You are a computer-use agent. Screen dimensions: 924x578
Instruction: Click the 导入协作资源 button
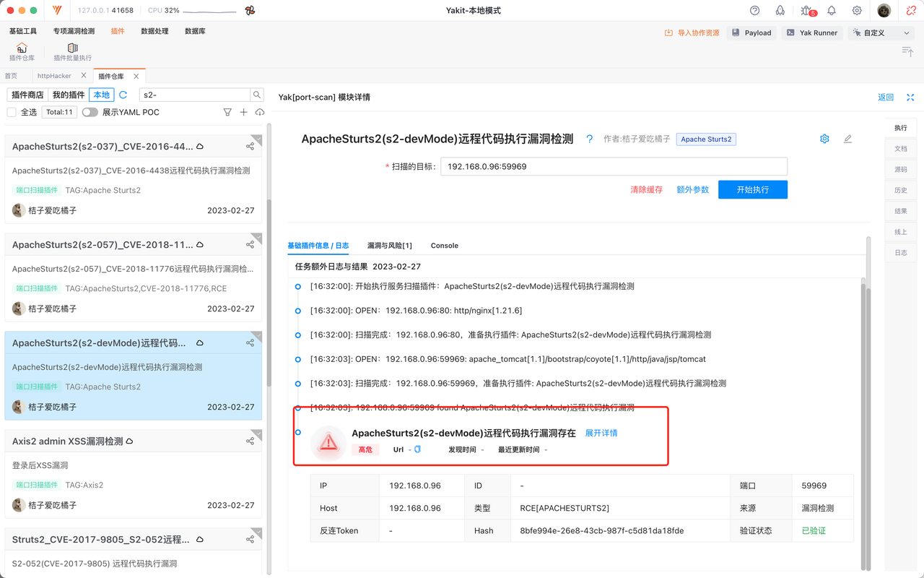[692, 33]
